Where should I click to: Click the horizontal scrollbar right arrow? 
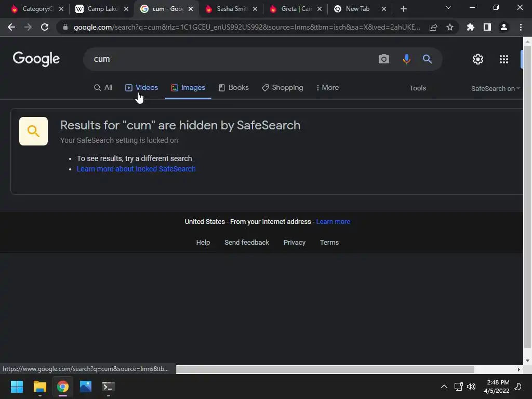click(x=518, y=369)
